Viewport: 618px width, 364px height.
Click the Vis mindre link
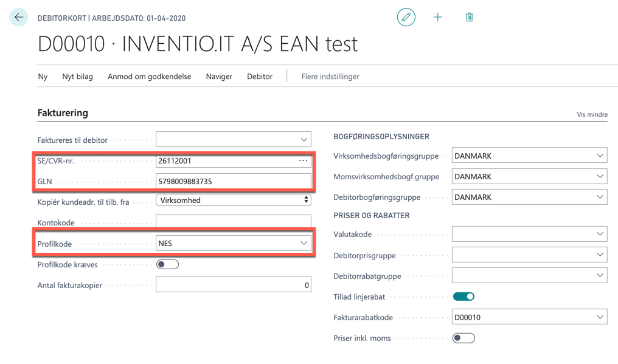click(x=592, y=115)
